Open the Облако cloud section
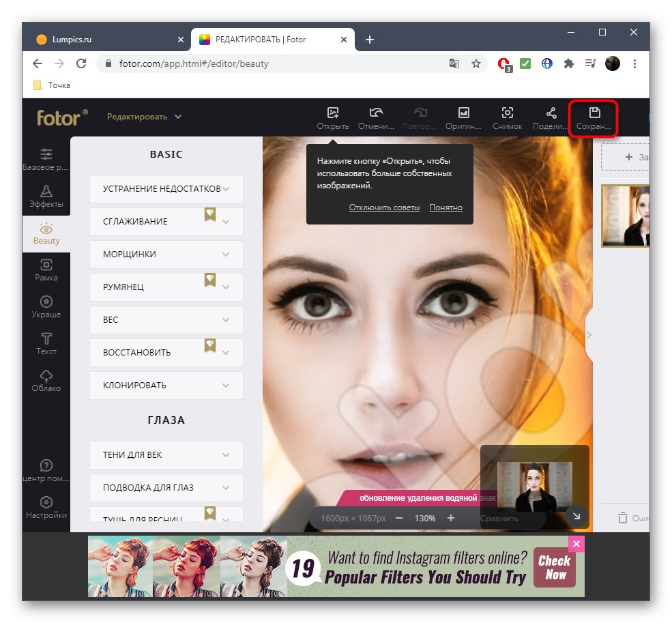The width and height of the screenshot is (672, 623). click(x=46, y=381)
